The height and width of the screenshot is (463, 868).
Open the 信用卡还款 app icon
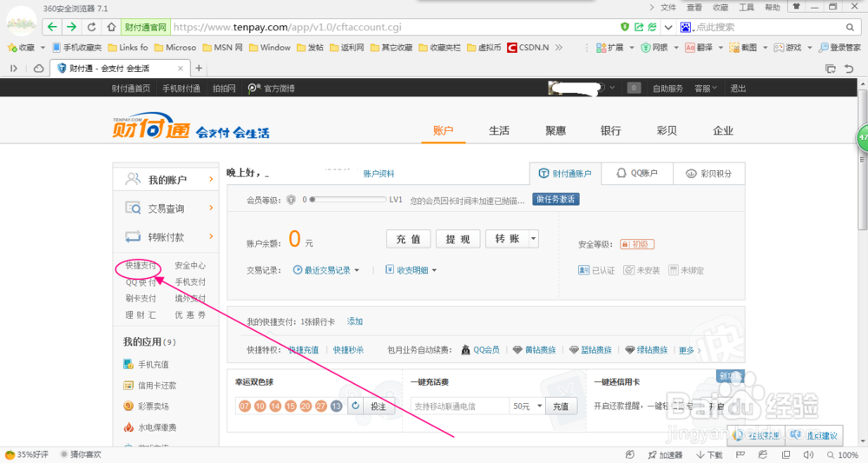coord(128,385)
